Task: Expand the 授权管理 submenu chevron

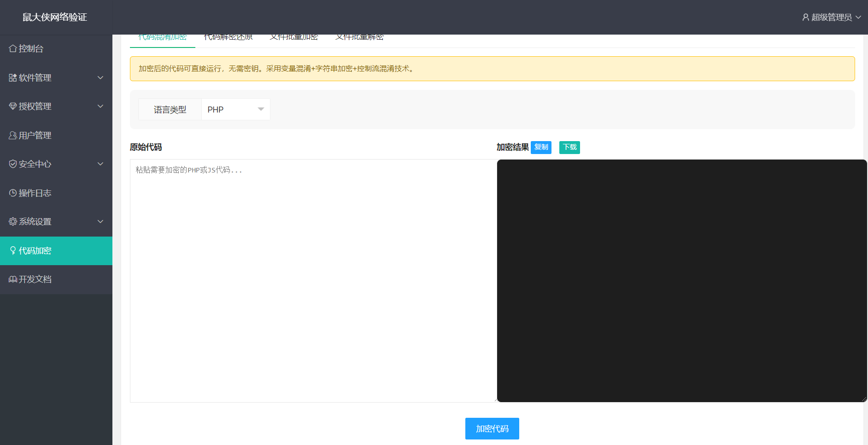Action: click(100, 106)
